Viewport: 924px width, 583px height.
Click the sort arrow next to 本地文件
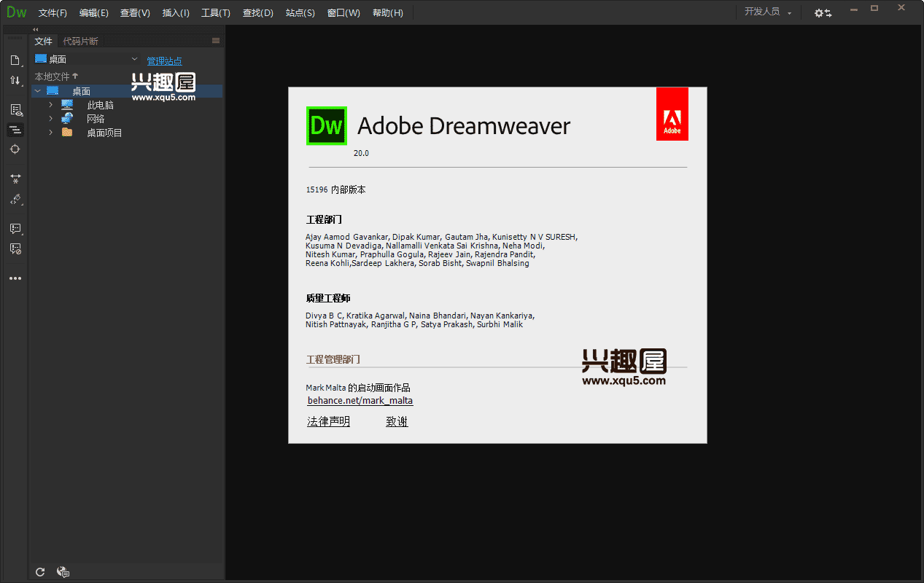point(75,76)
